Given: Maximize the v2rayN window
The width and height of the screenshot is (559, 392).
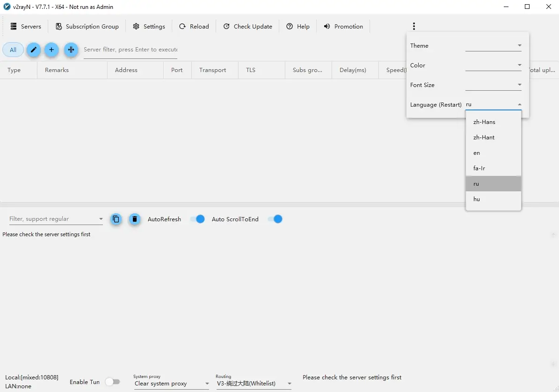Looking at the screenshot, I should pyautogui.click(x=527, y=7).
